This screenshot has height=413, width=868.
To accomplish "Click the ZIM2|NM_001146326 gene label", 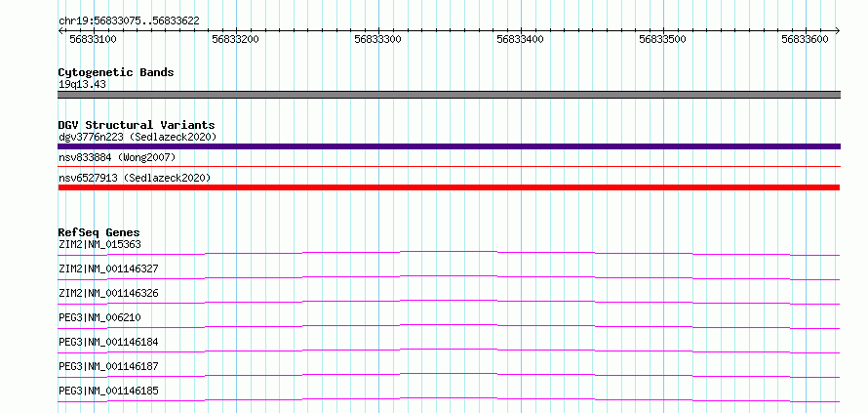I will pos(108,293).
